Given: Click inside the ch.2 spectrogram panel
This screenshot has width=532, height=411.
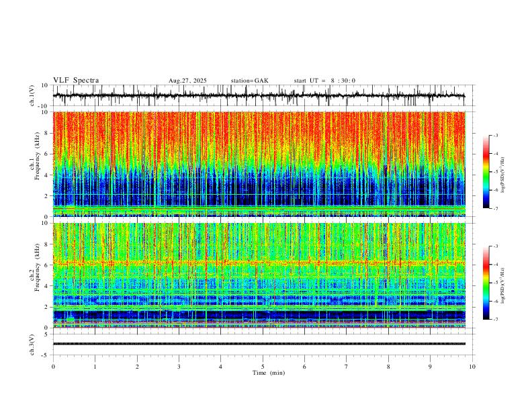Looking at the screenshot, I should [x=259, y=275].
